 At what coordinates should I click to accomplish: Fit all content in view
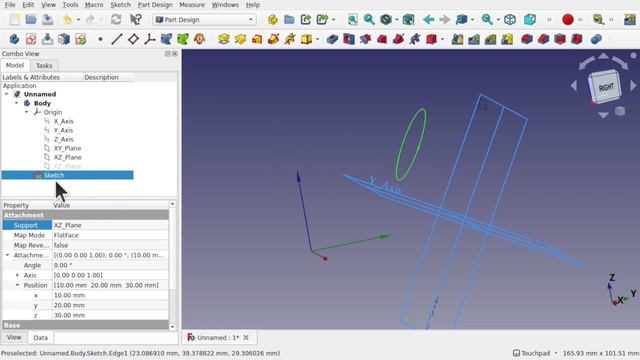tap(353, 19)
